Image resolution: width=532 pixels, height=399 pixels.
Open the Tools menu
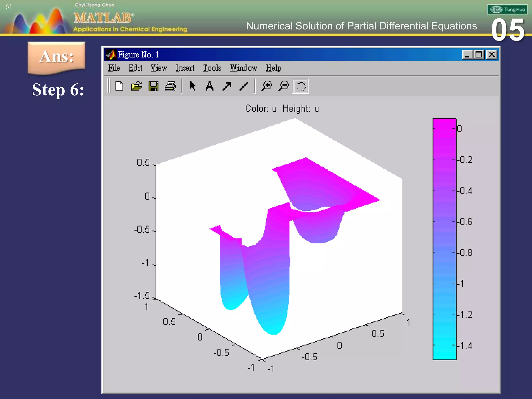pyautogui.click(x=212, y=68)
